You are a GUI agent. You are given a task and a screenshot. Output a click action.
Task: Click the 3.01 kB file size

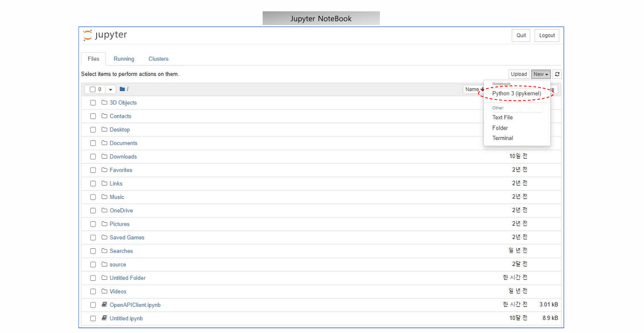(x=549, y=305)
